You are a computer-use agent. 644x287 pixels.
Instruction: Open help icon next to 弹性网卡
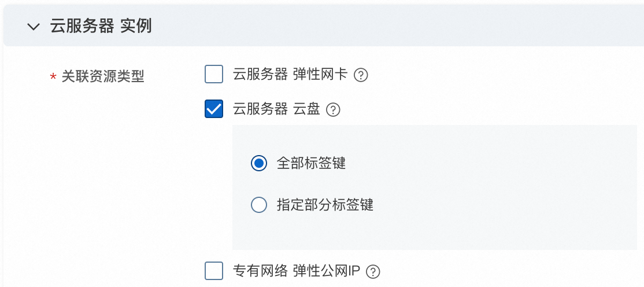361,75
